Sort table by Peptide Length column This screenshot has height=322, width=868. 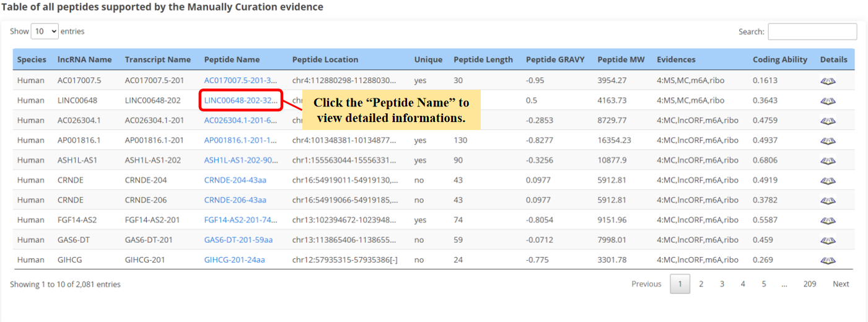click(x=483, y=60)
